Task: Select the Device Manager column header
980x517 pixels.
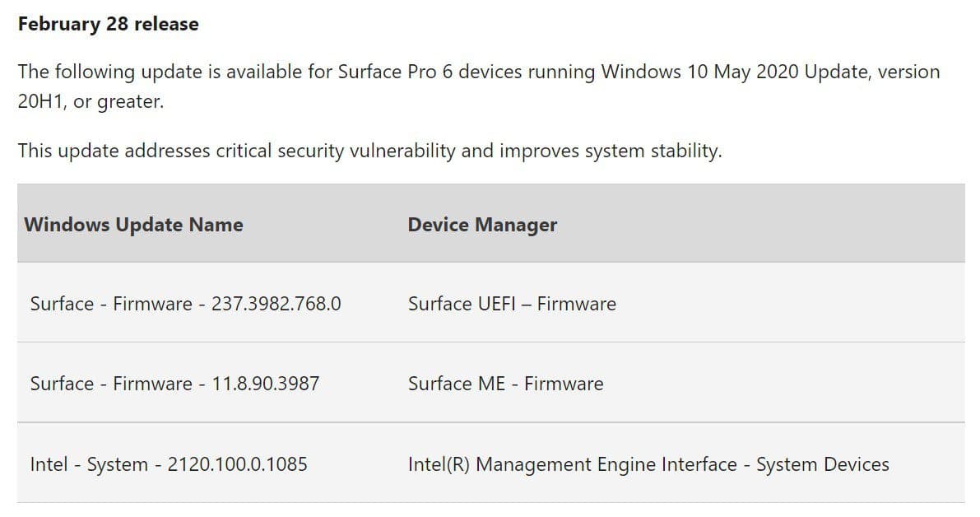Action: click(482, 225)
